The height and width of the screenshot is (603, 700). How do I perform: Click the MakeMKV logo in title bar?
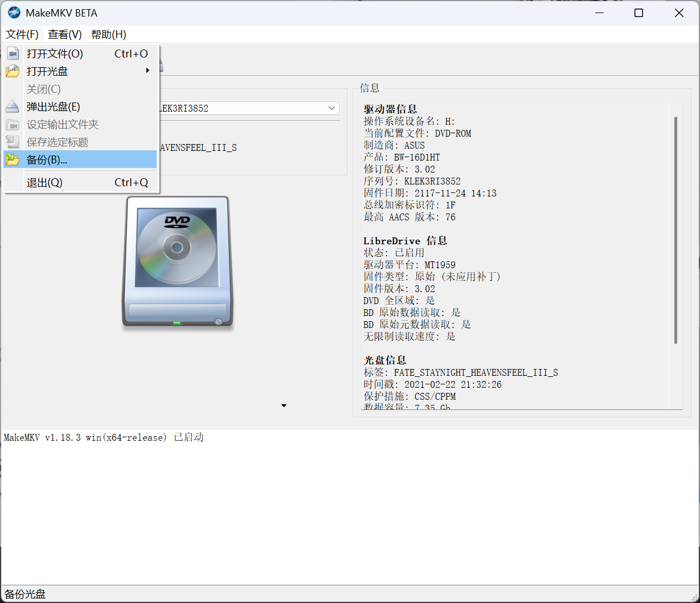[x=14, y=13]
